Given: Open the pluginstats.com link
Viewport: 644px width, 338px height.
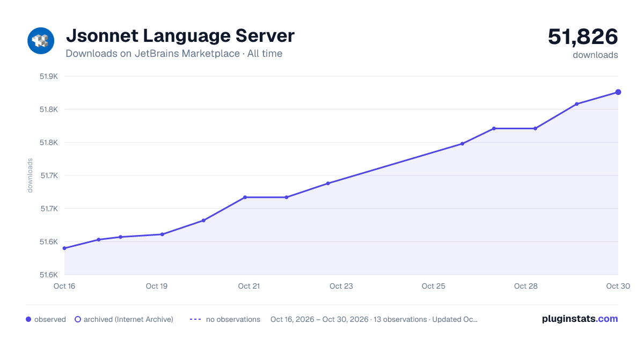Looking at the screenshot, I should (580, 319).
